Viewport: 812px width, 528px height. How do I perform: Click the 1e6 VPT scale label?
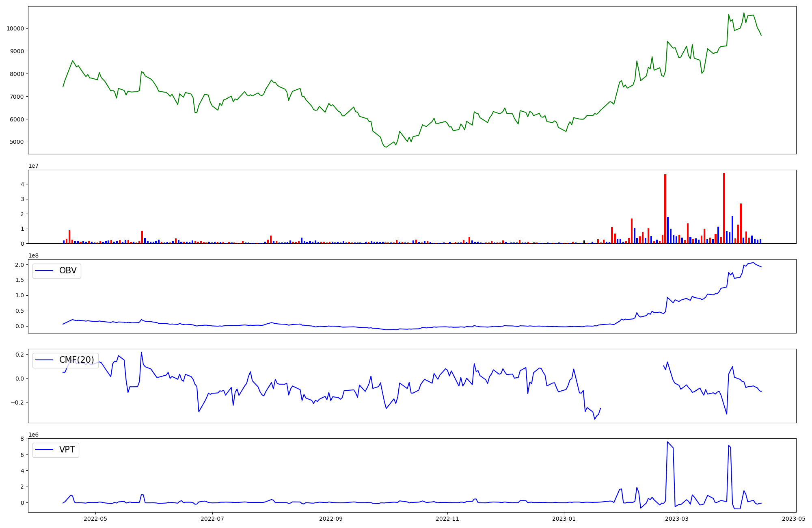point(33,435)
